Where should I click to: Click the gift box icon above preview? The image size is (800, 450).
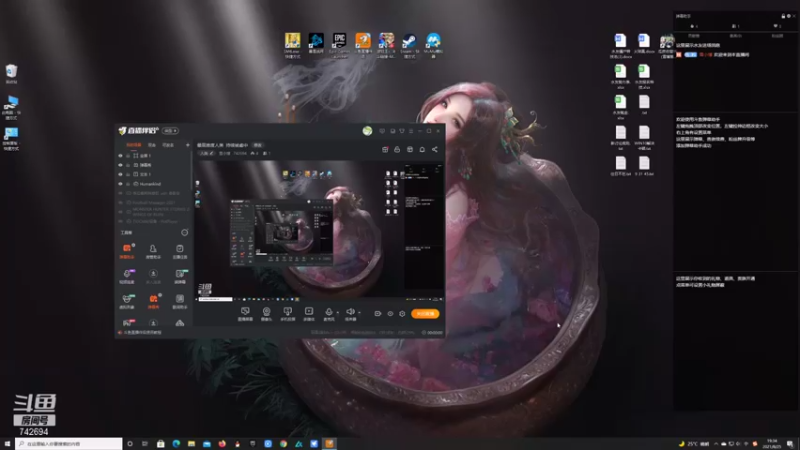pyautogui.click(x=410, y=149)
